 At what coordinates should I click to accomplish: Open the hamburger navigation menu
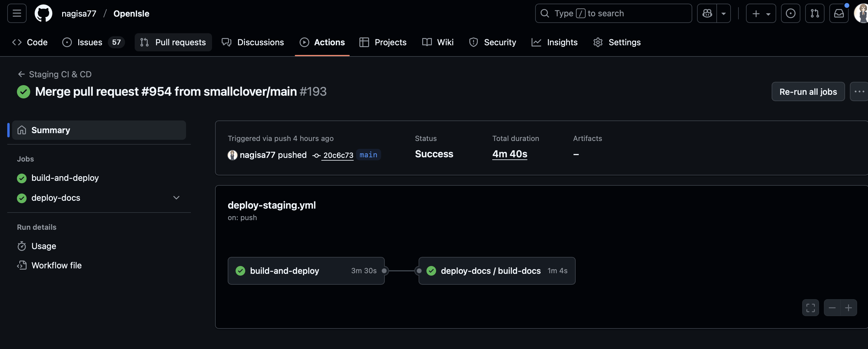tap(17, 14)
